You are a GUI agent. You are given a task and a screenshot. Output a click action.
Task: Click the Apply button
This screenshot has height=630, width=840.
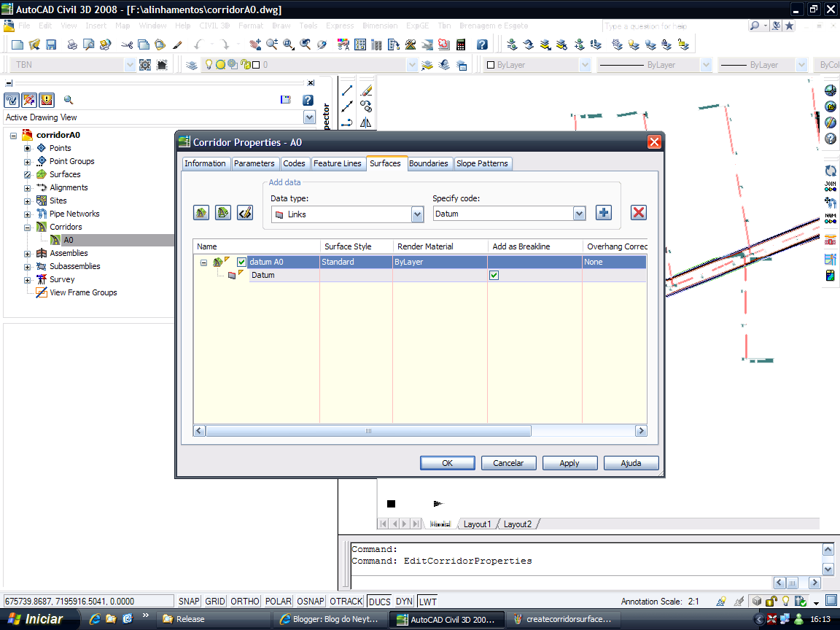click(x=569, y=463)
